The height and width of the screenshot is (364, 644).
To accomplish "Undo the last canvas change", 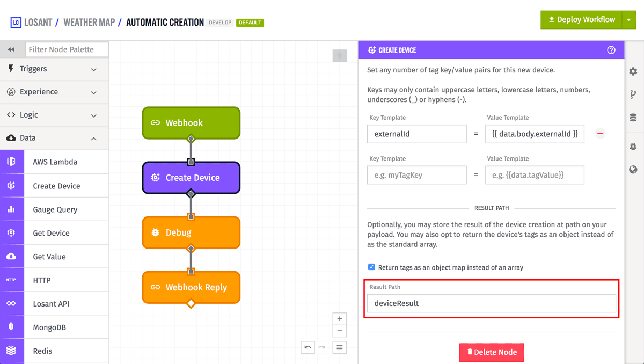I will click(308, 347).
